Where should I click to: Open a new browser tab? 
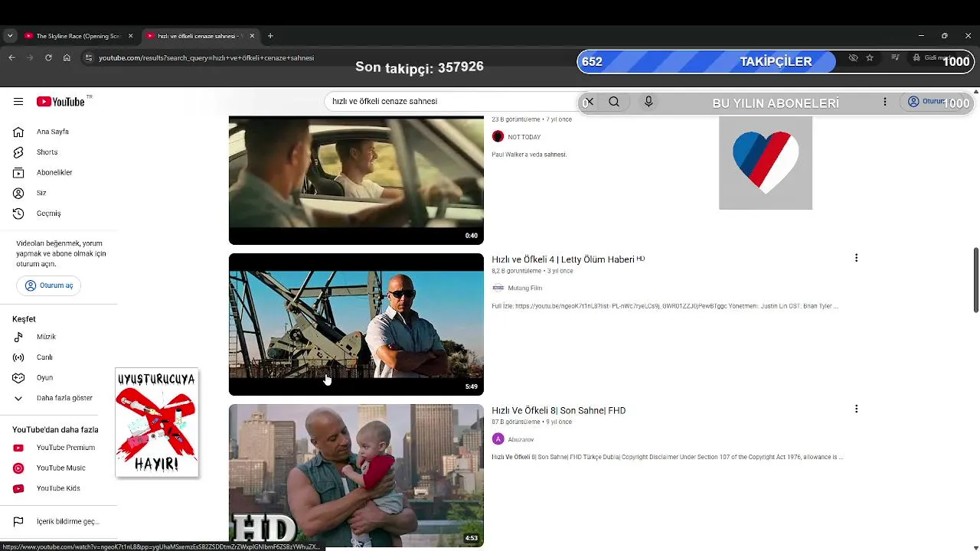tap(270, 36)
